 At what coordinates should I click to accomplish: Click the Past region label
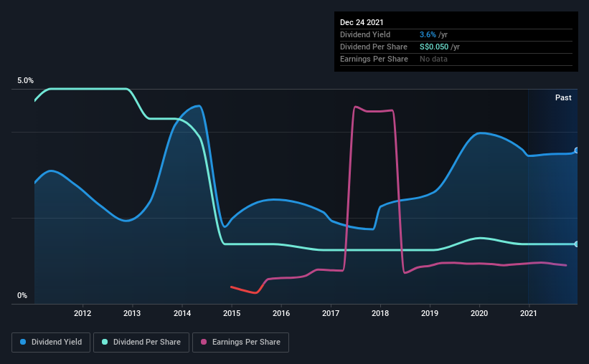[x=563, y=97]
